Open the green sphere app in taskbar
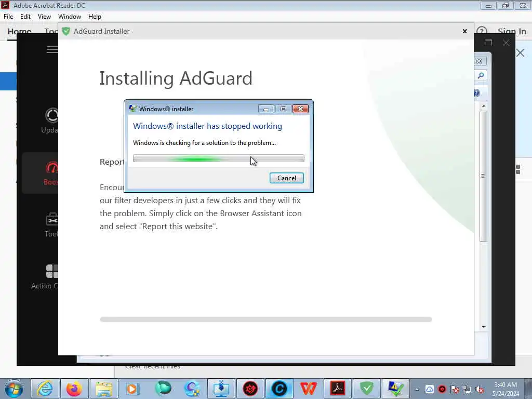Screen dimensions: 532x399 click(x=163, y=389)
